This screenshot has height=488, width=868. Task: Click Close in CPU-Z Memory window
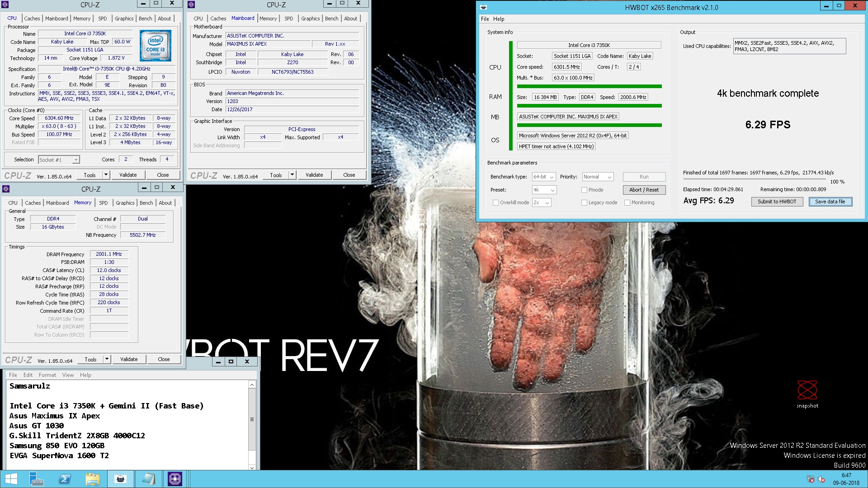(164, 359)
